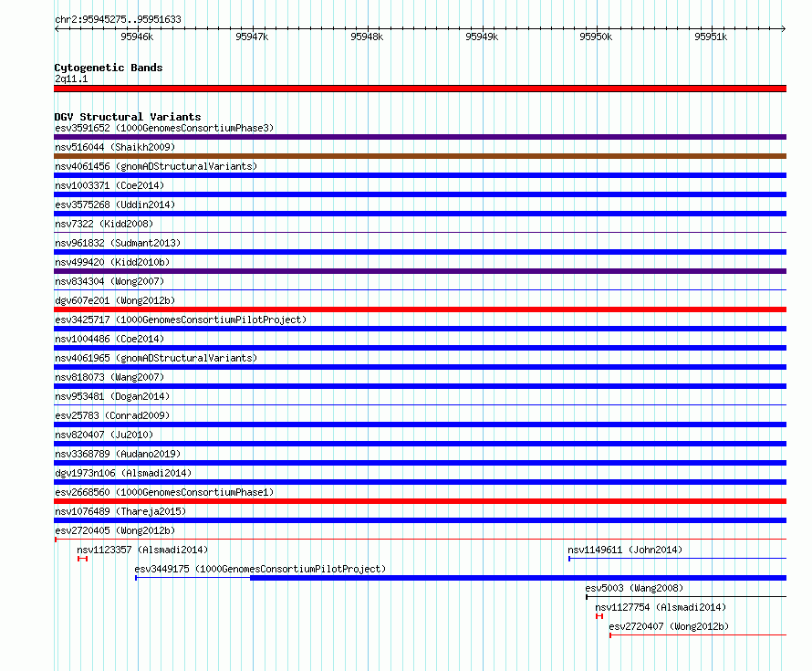Click esv25783 (Conrad2009) variant label
Viewport: 812px width, 671px height.
click(x=112, y=415)
